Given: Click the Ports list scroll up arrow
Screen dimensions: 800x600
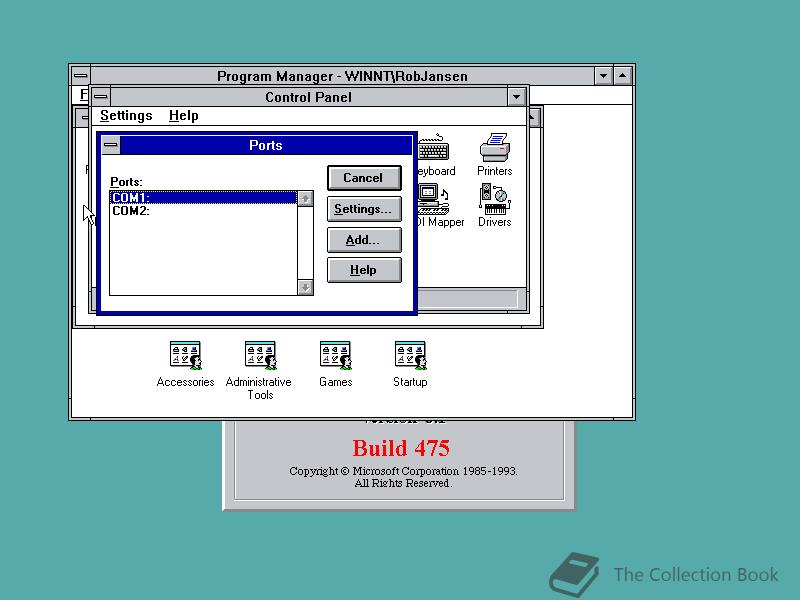Looking at the screenshot, I should pos(305,198).
